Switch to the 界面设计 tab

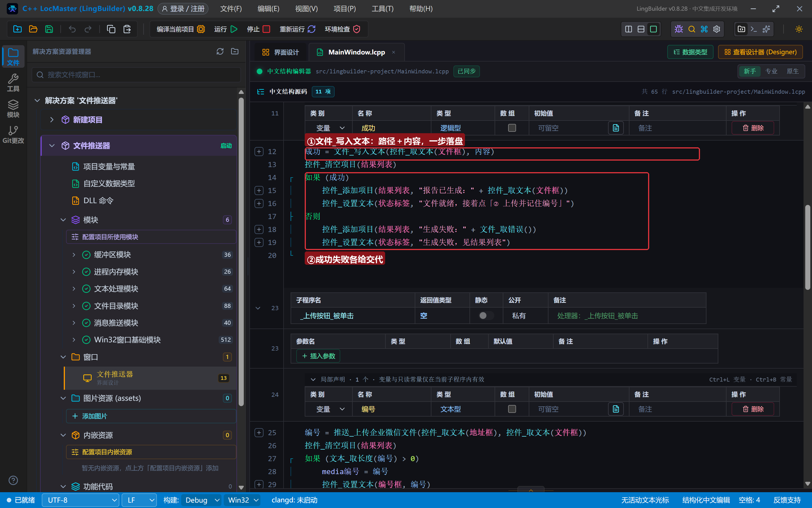[x=280, y=52]
